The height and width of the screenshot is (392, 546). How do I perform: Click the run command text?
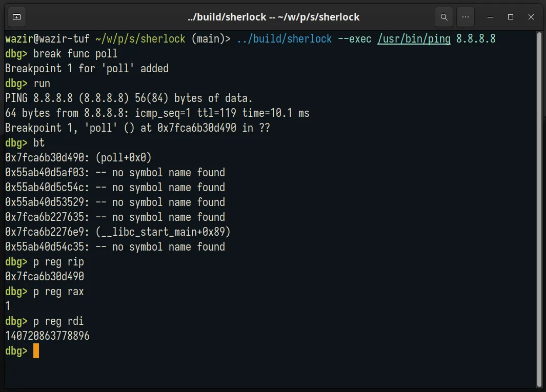coord(41,83)
